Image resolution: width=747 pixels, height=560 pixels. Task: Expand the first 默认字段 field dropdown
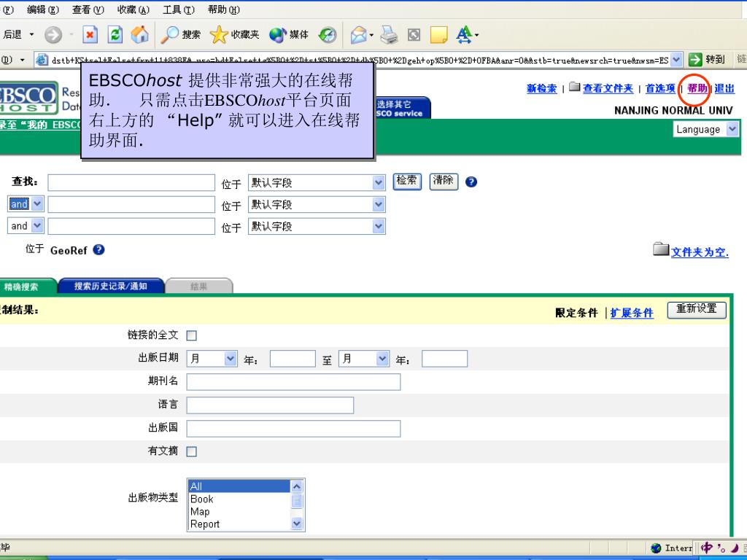coord(379,182)
